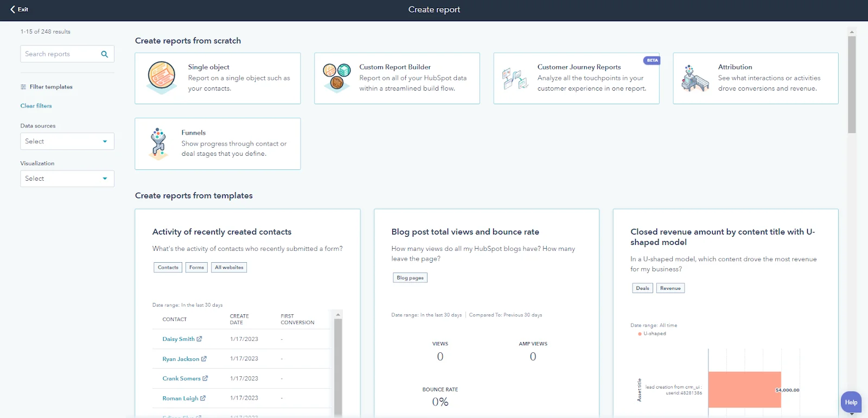Click the Deals tag
Screen dimensions: 868x418
pos(642,288)
